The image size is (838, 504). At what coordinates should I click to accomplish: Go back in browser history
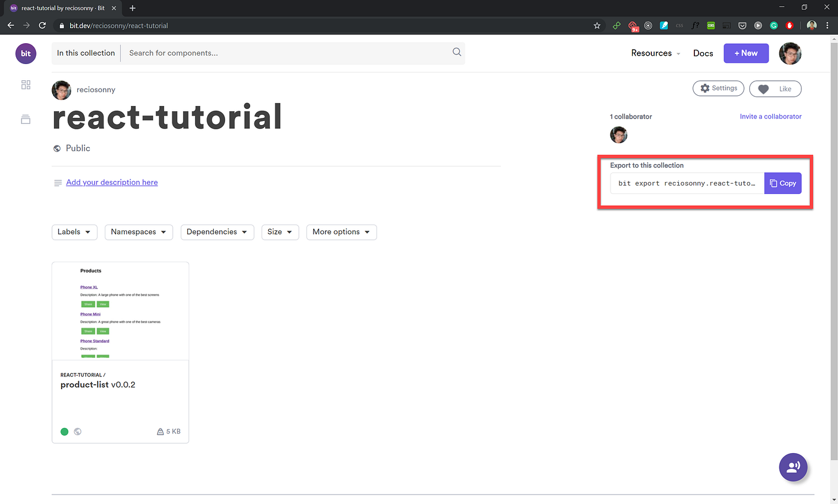10,26
